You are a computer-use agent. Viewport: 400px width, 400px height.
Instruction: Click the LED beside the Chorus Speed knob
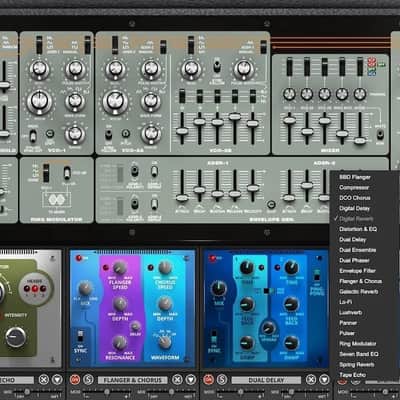point(151,268)
